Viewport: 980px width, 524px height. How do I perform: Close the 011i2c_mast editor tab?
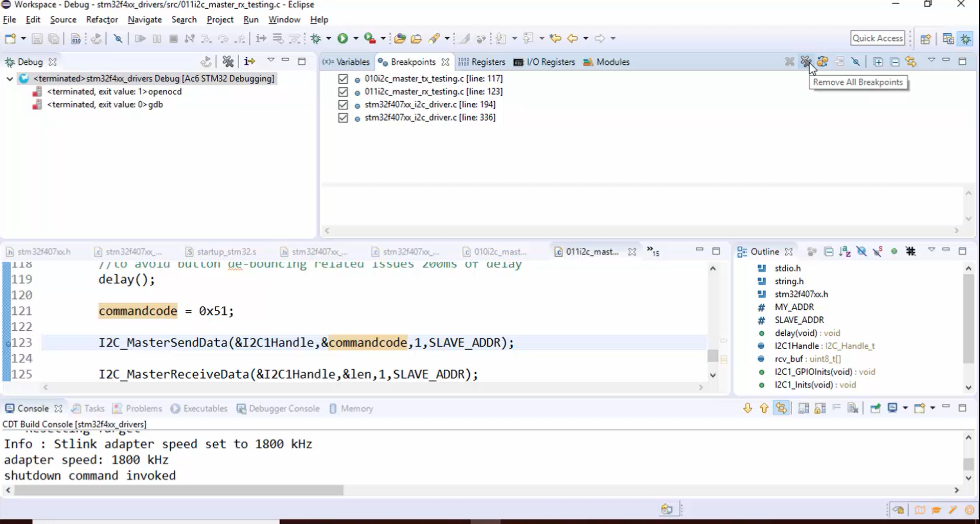632,252
